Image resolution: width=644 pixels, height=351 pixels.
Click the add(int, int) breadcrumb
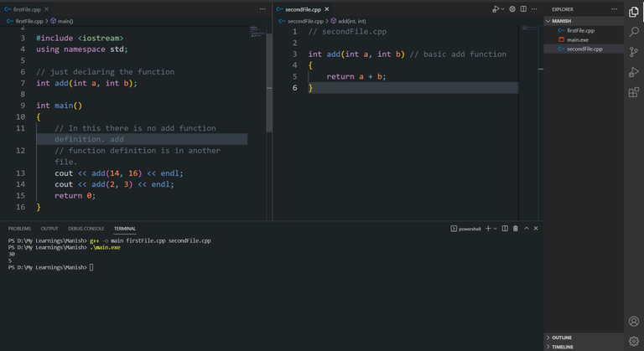(x=351, y=21)
